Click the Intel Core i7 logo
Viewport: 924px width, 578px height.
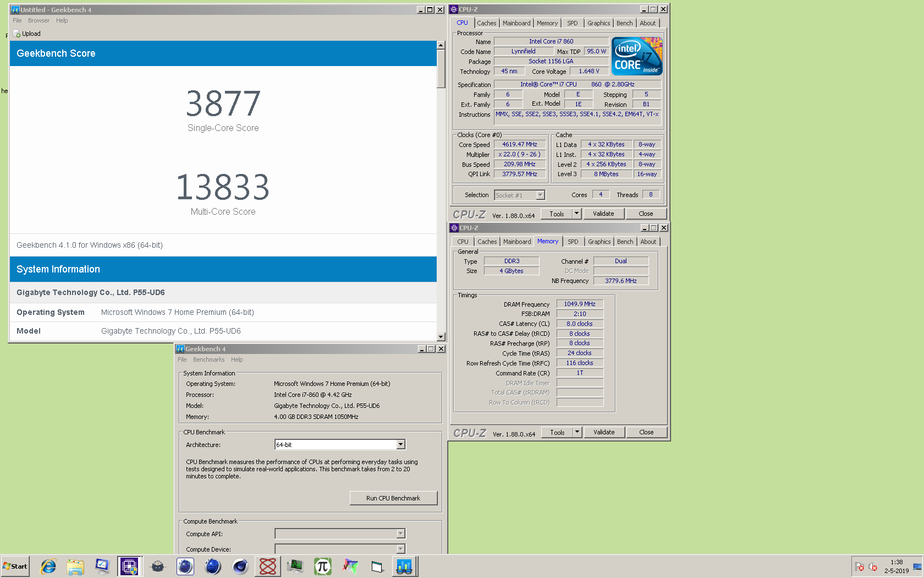pyautogui.click(x=637, y=56)
